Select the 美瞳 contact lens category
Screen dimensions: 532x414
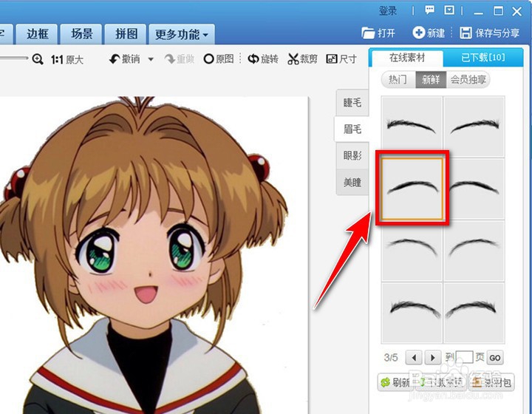tap(352, 183)
